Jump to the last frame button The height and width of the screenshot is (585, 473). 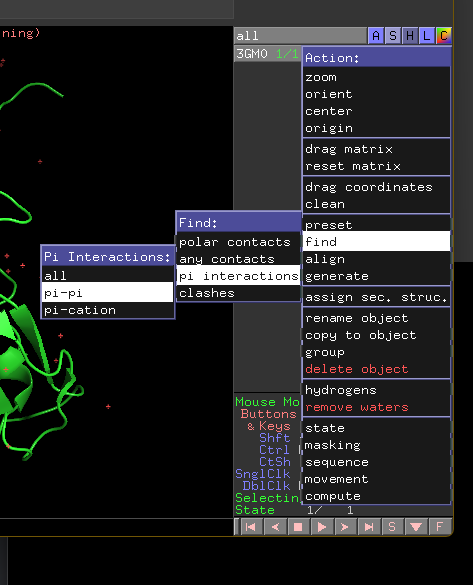[369, 527]
